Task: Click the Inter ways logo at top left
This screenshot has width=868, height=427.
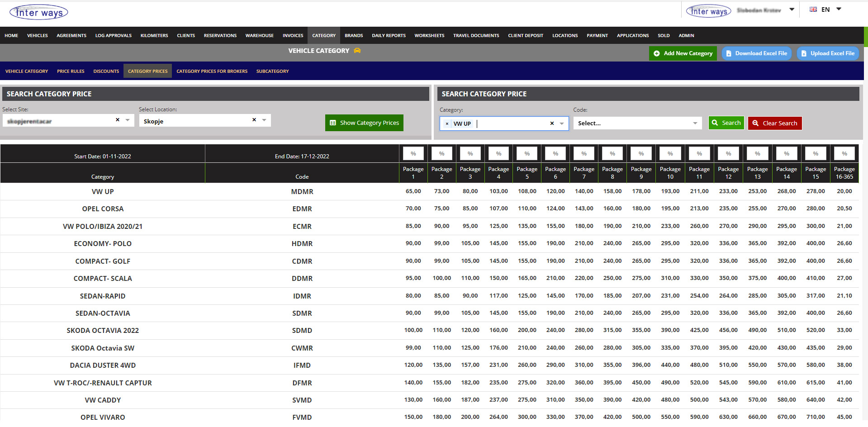Action: click(39, 12)
